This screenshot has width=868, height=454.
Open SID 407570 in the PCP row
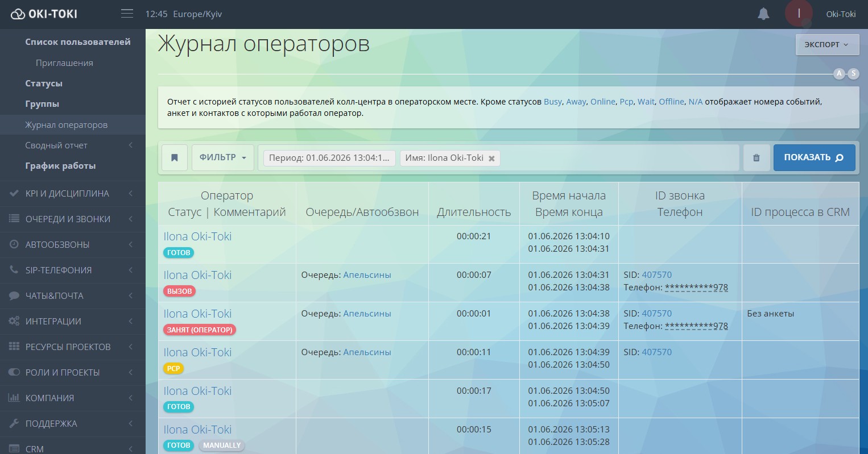coord(656,352)
